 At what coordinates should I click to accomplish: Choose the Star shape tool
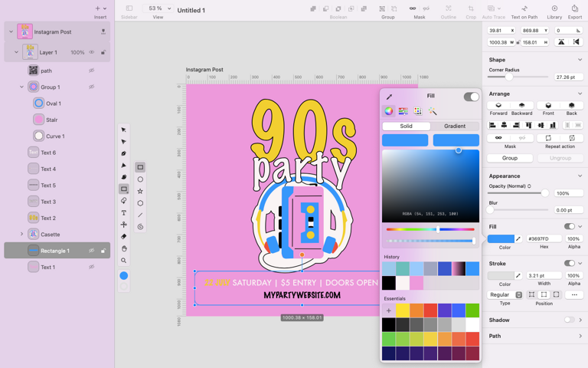(140, 191)
